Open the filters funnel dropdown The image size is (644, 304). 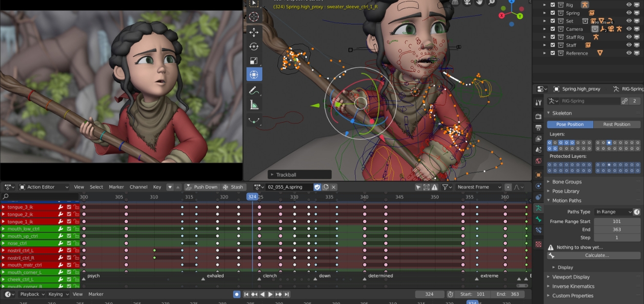tap(447, 187)
